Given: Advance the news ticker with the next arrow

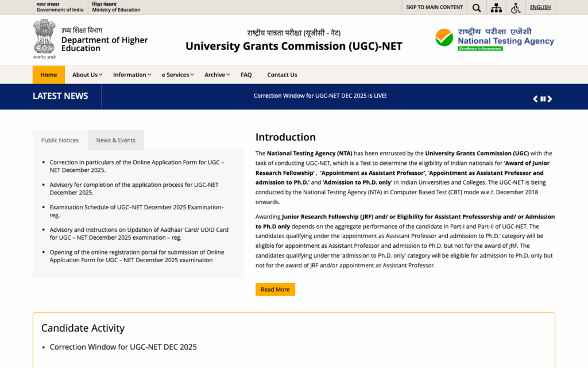Looking at the screenshot, I should point(550,98).
